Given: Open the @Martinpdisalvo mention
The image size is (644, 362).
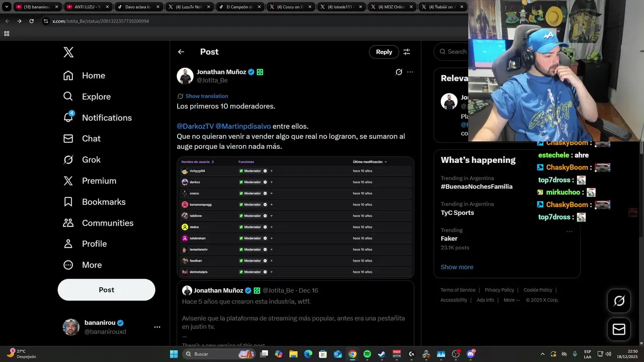Looking at the screenshot, I should [x=243, y=126].
